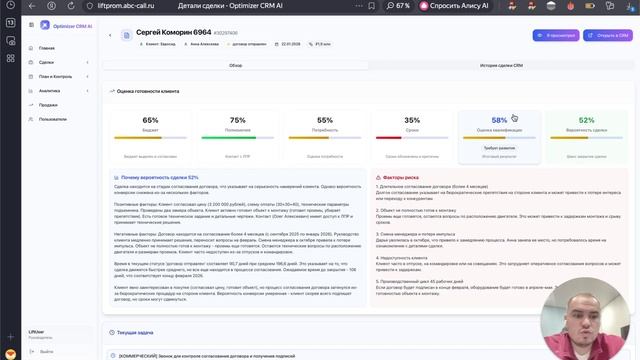Image resolution: width=640 pixels, height=360 pixels.
Task: Click the Факторы риска heading
Action: coord(400,178)
